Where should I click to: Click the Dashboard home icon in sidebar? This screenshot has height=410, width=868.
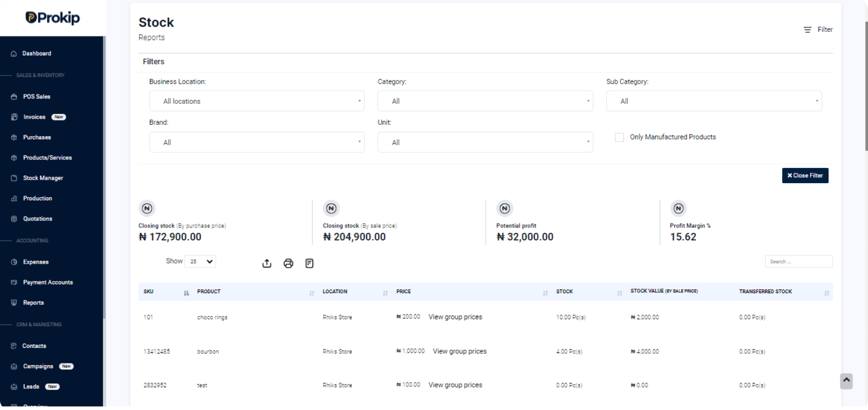pos(13,53)
